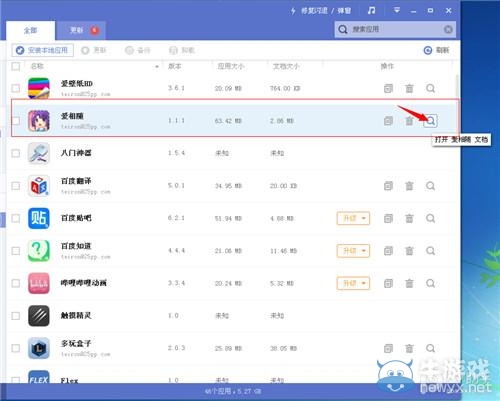Viewport: 500px width, 401px height.
Task: Check the box for 百度翻译
Action: pyautogui.click(x=16, y=186)
